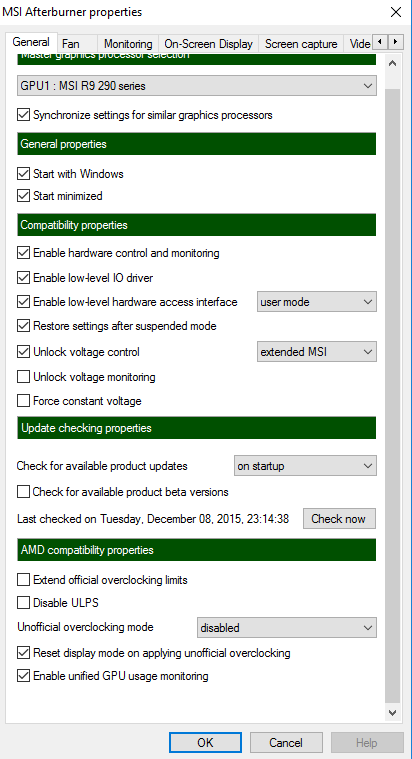Enable Disable ULPS checkbox
The image size is (412, 759).
23,603
